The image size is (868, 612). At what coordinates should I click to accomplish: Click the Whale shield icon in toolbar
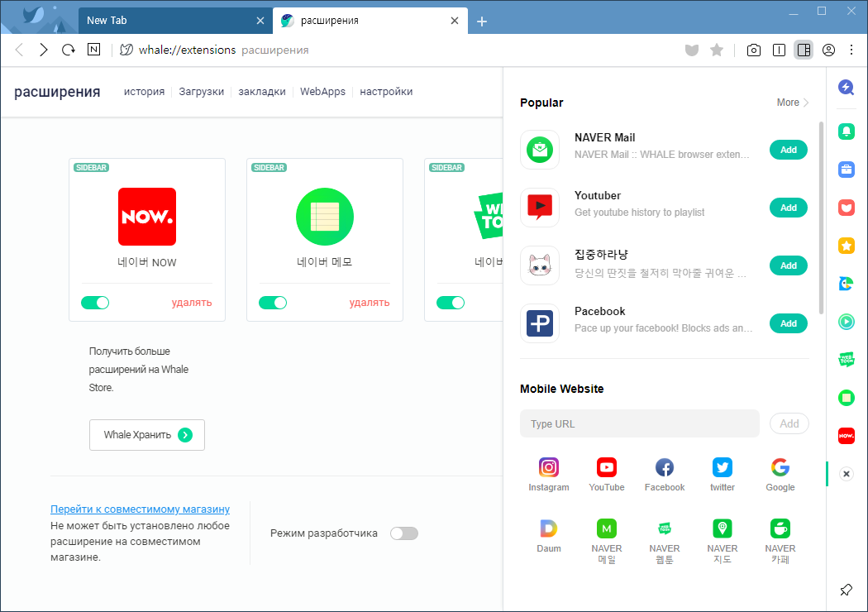pyautogui.click(x=691, y=50)
